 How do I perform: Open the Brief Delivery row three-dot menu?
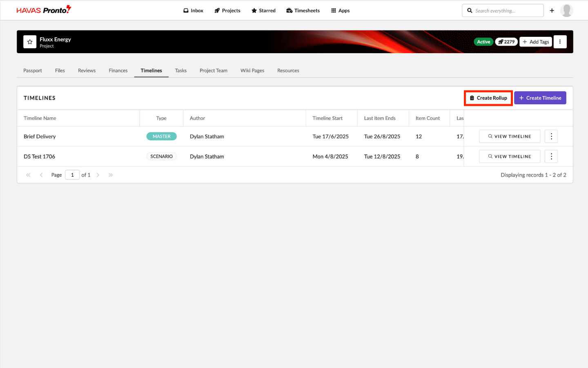click(551, 137)
